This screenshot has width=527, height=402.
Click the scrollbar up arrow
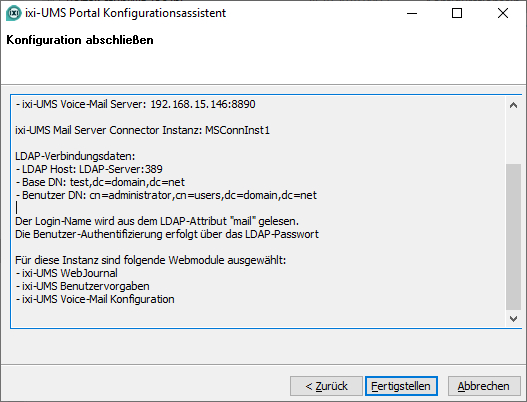coord(513,105)
